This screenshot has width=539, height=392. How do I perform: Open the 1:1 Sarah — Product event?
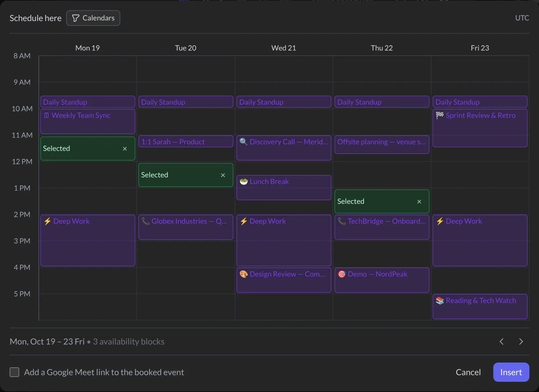point(186,141)
